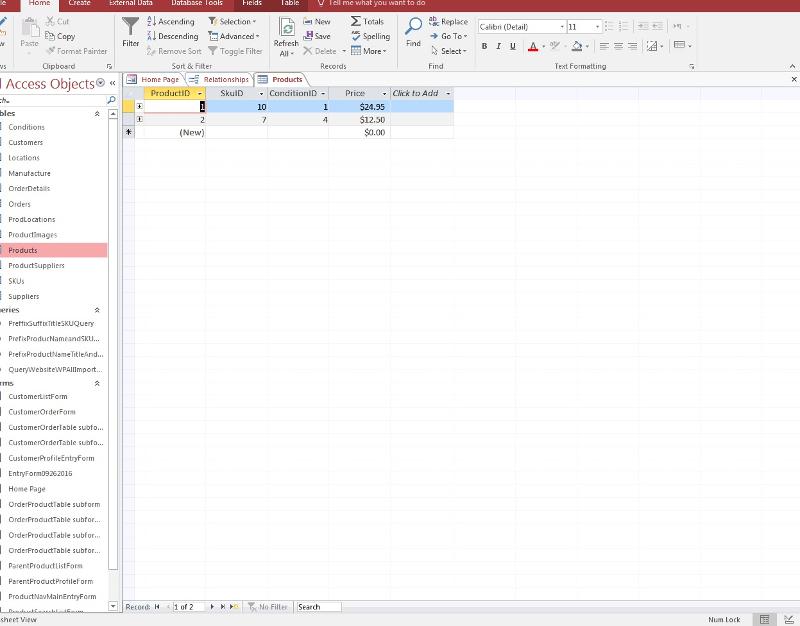Open the font size dropdown
Viewport: 800px width, 626px height.
point(598,27)
